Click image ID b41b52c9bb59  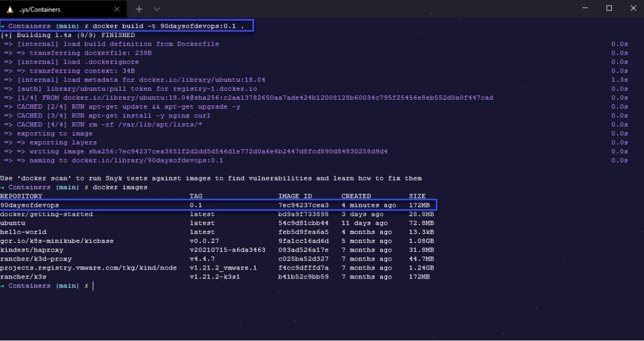click(303, 276)
